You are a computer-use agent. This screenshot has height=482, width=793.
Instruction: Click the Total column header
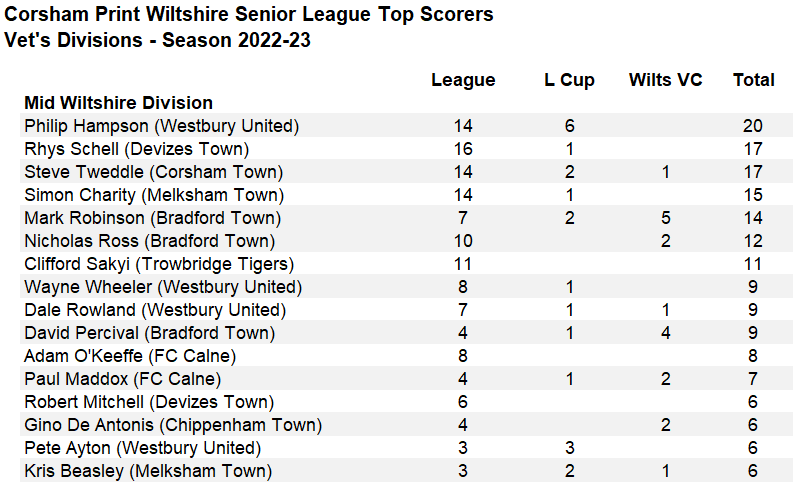[x=754, y=80]
